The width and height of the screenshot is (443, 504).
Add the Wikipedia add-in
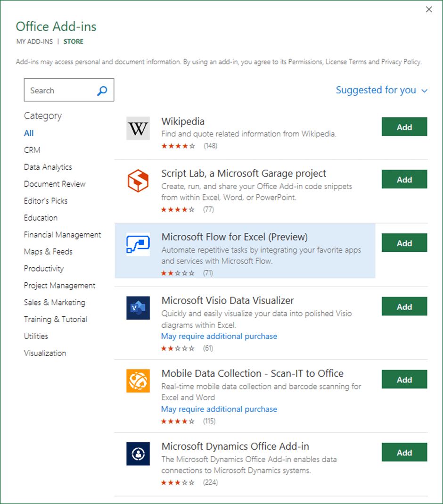404,126
